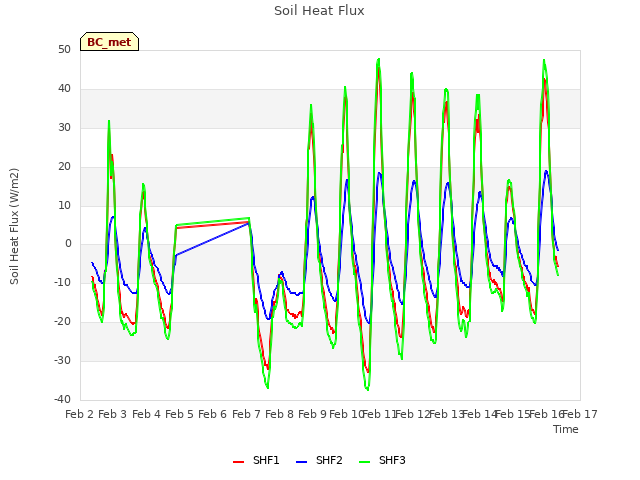Toggle SHF2 series in legend

(x=319, y=460)
